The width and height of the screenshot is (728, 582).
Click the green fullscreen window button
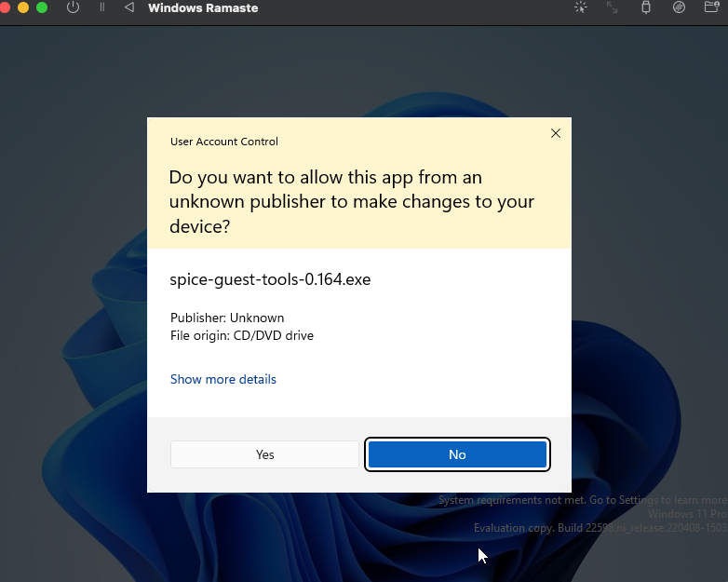tap(42, 7)
